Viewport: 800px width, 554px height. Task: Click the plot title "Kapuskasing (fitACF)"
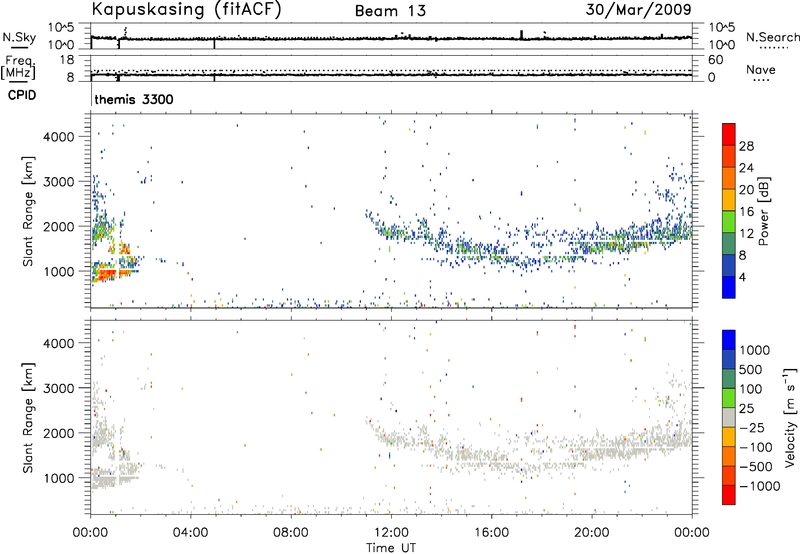click(x=186, y=9)
